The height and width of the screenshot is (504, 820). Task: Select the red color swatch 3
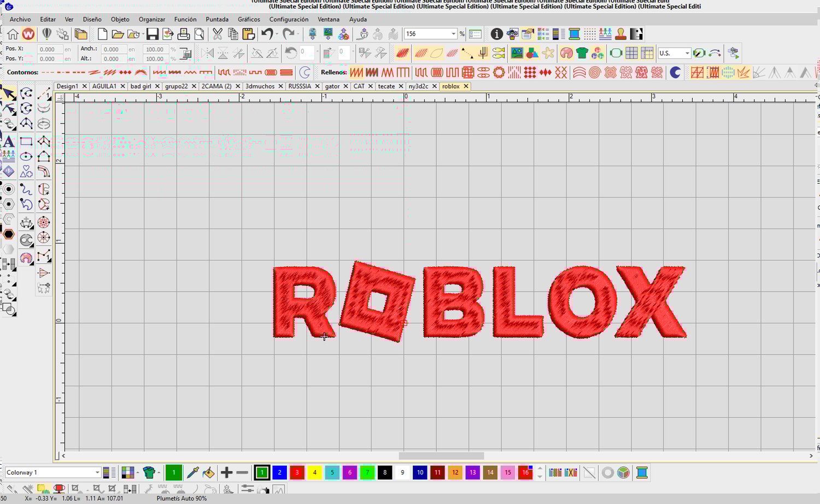click(x=297, y=472)
